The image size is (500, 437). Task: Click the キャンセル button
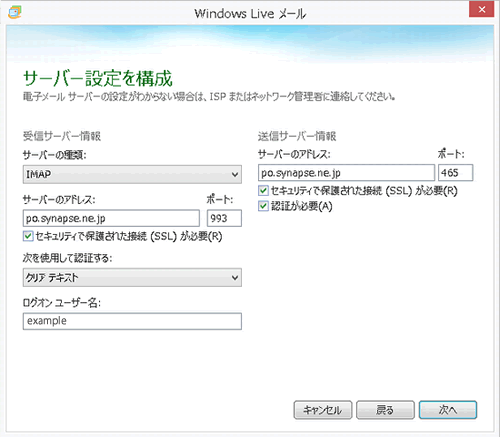(323, 410)
